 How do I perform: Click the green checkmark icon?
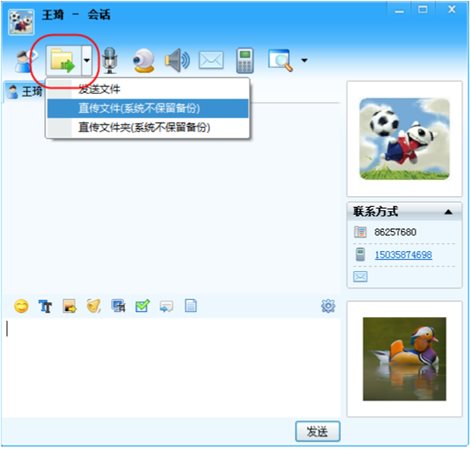click(x=142, y=306)
